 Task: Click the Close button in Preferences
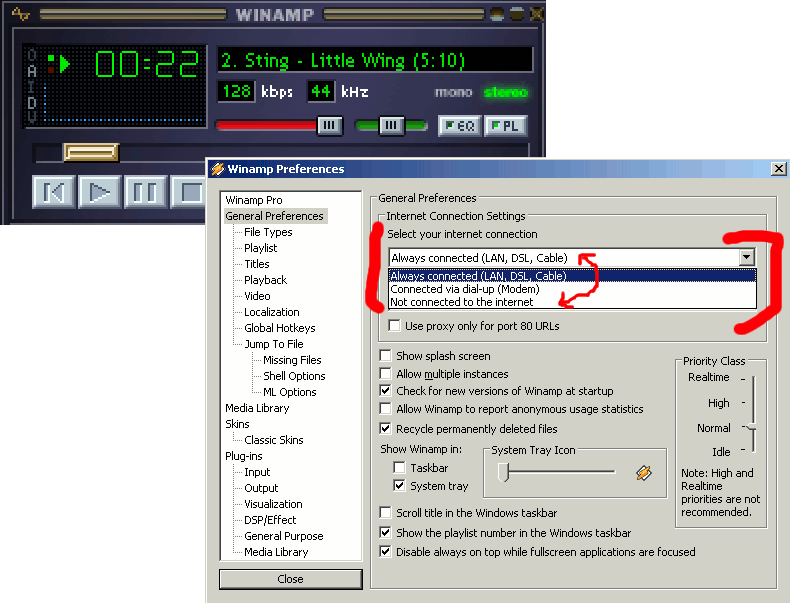(291, 579)
